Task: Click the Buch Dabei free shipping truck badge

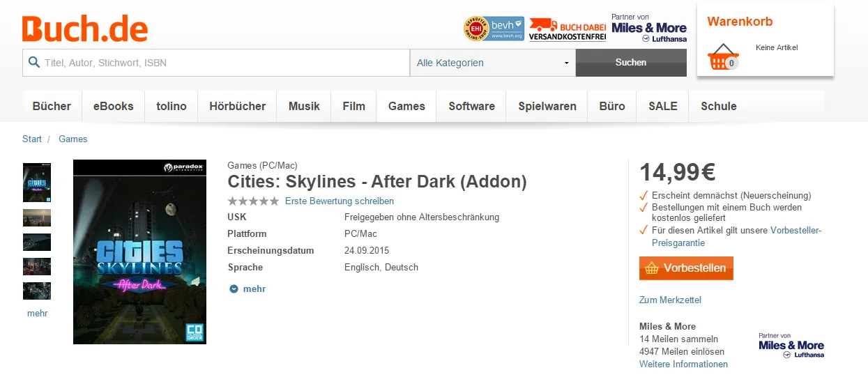Action: (x=567, y=29)
